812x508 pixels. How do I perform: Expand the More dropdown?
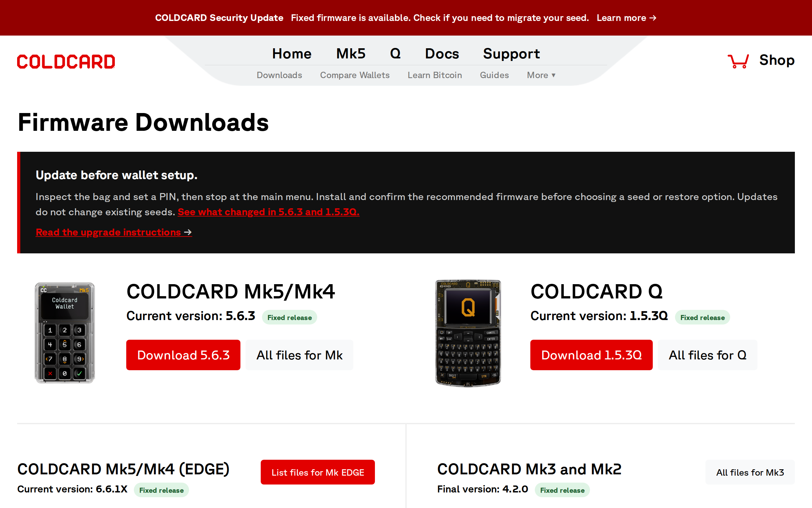(x=541, y=75)
